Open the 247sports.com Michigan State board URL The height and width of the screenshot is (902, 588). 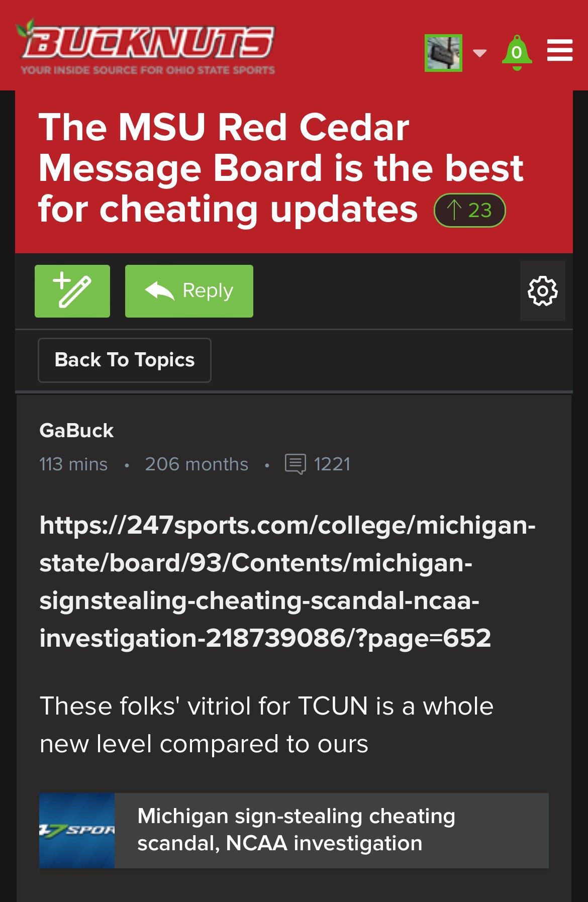coord(286,581)
